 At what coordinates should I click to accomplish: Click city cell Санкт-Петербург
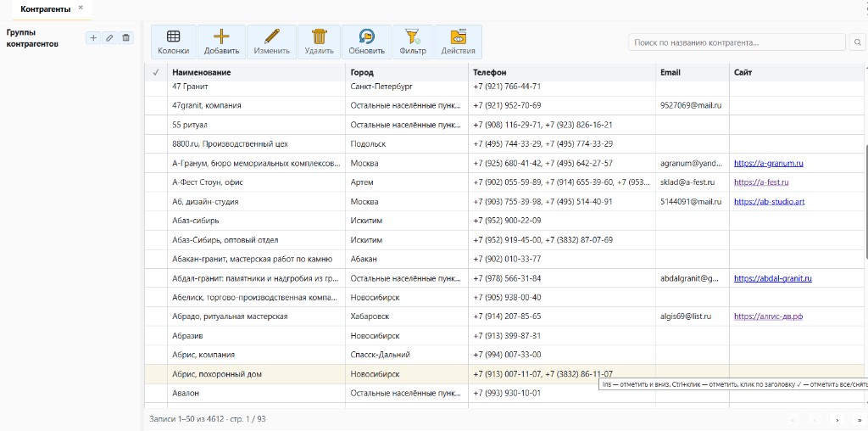point(407,87)
